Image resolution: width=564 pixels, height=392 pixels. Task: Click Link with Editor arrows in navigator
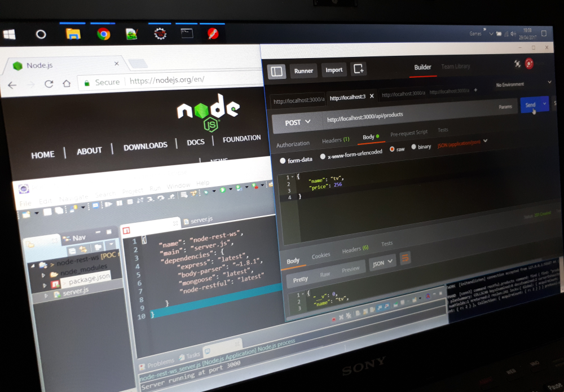click(x=83, y=249)
